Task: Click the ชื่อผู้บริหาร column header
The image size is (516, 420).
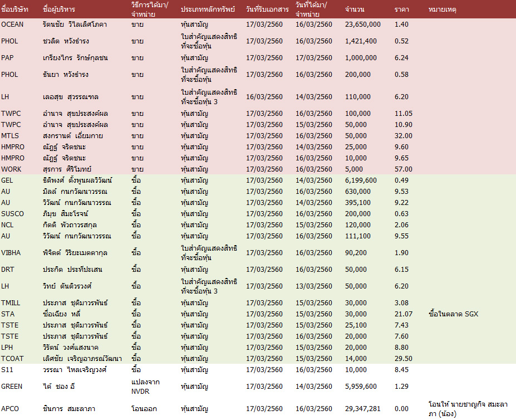Action: pos(59,9)
